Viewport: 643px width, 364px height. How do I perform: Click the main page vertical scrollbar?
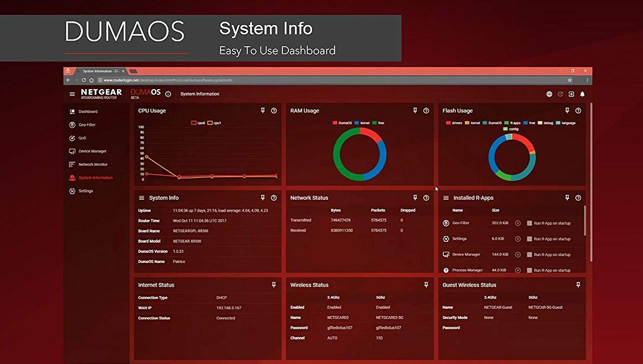tap(591, 182)
